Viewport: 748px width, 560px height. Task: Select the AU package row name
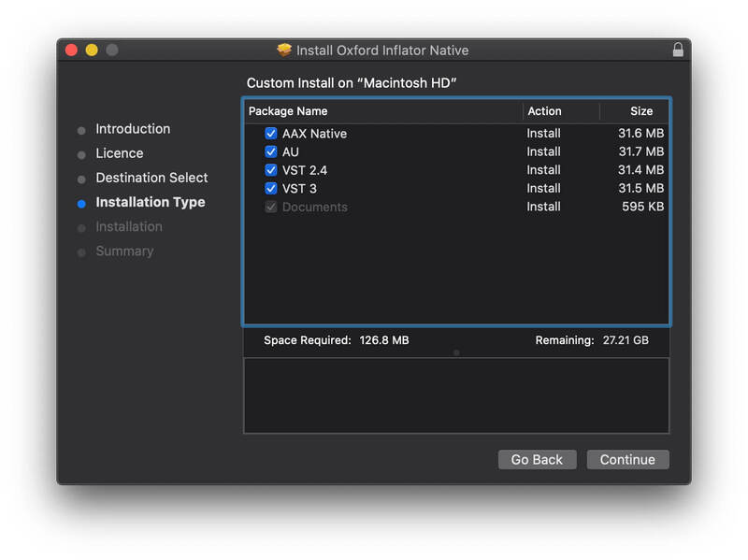click(x=291, y=151)
